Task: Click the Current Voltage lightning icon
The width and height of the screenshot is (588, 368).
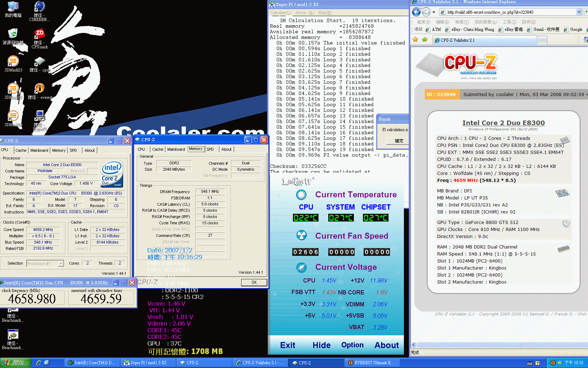Action: (x=301, y=267)
